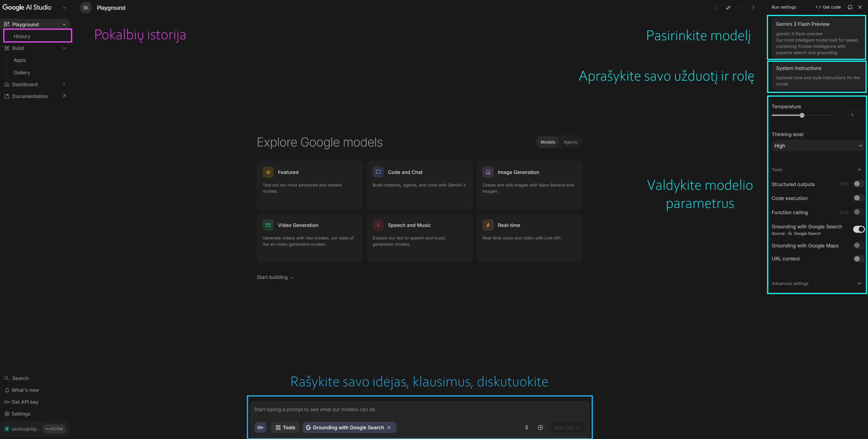Click Edit next to Structured outputs

click(844, 184)
